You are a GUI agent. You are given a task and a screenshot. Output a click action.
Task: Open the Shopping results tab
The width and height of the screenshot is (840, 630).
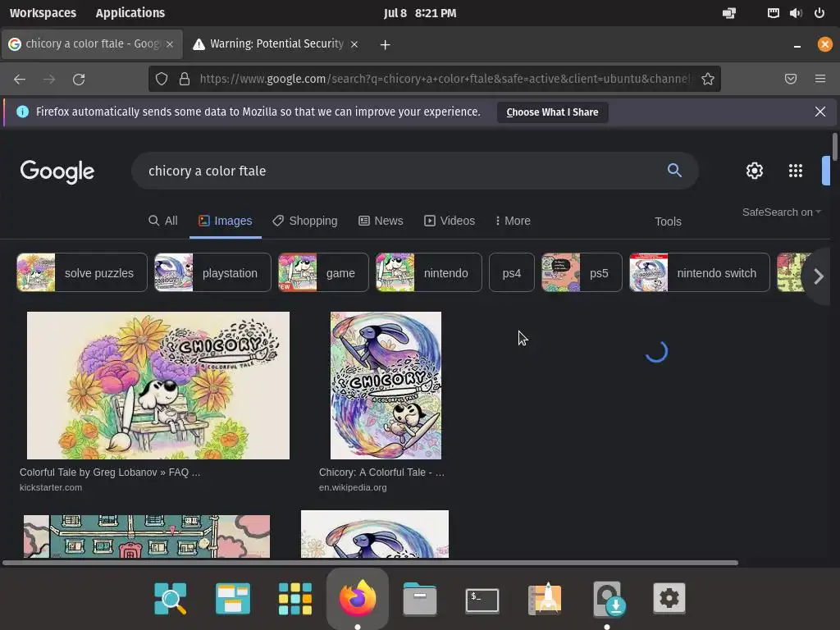pyautogui.click(x=305, y=221)
